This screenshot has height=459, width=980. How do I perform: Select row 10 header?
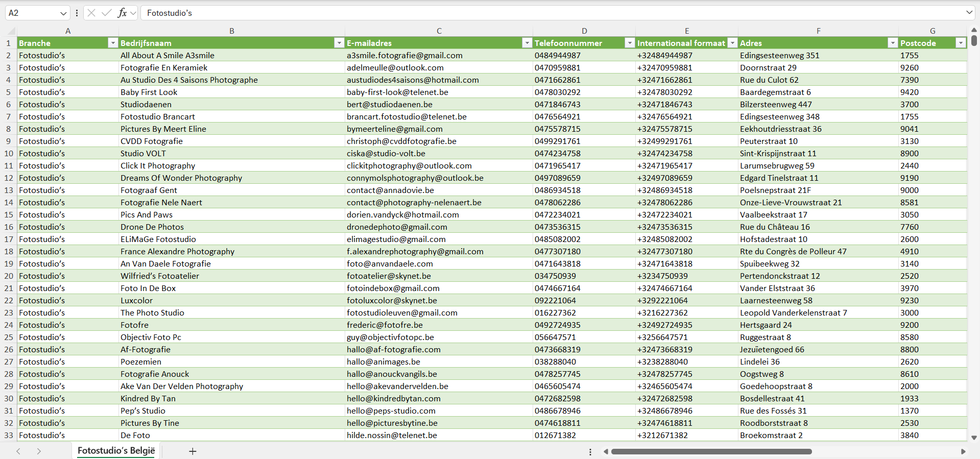9,153
